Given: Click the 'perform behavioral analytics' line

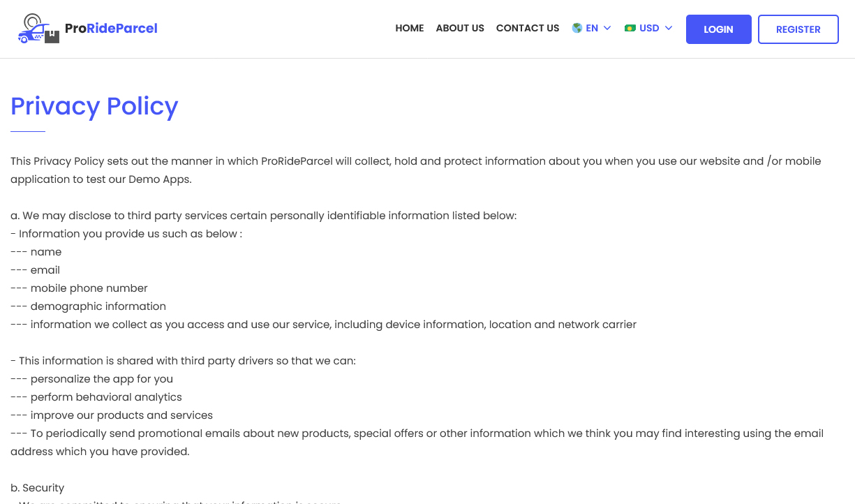Looking at the screenshot, I should click(x=96, y=397).
